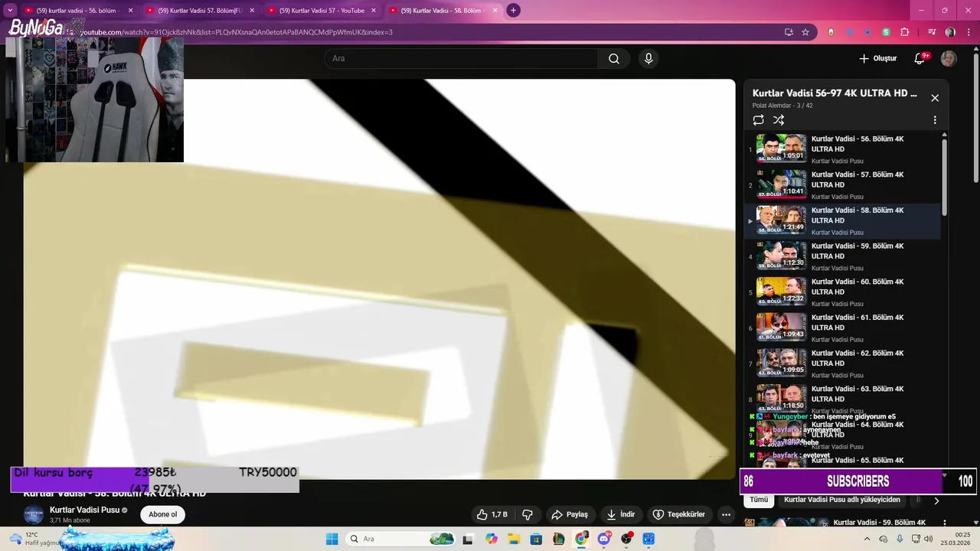
Task: Click the Chrome icon in taskbar
Action: point(582,539)
